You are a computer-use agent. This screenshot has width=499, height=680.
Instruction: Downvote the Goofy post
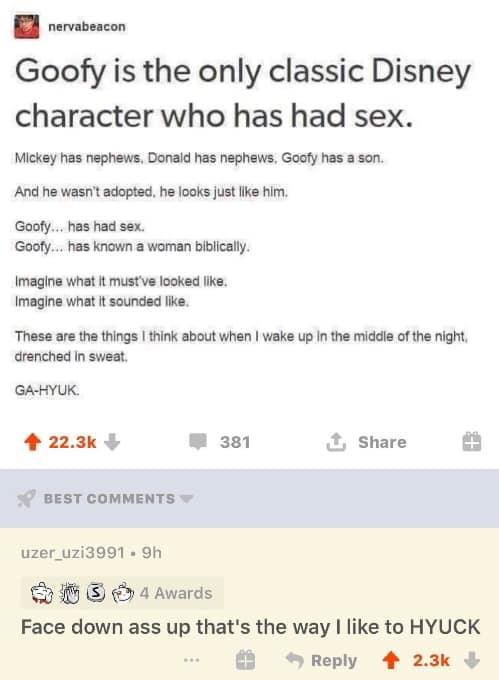112,442
